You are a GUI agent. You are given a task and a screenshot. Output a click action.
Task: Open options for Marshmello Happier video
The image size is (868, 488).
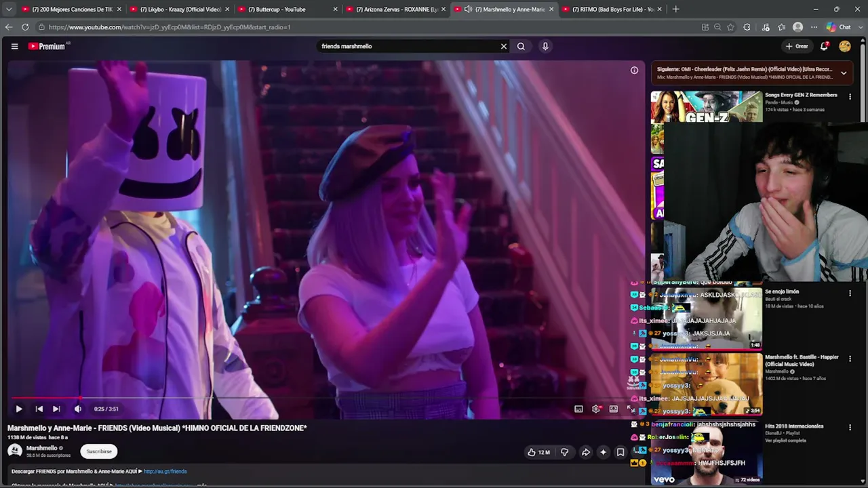(x=850, y=359)
